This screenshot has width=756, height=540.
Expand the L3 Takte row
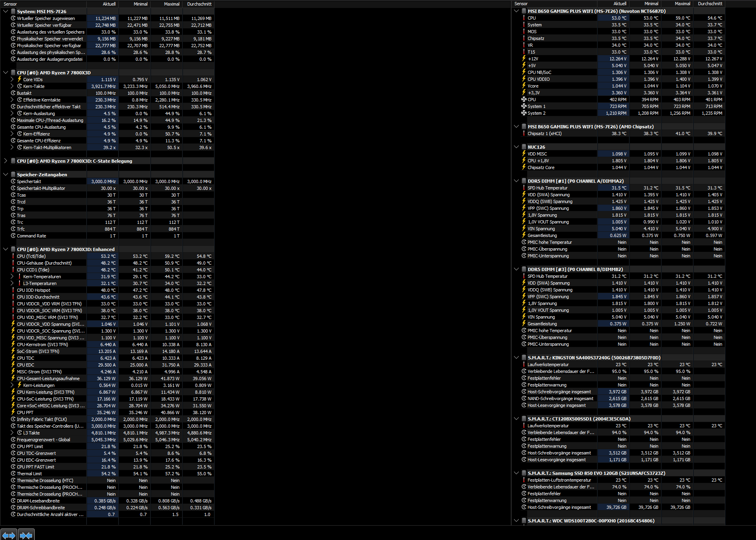[12, 433]
